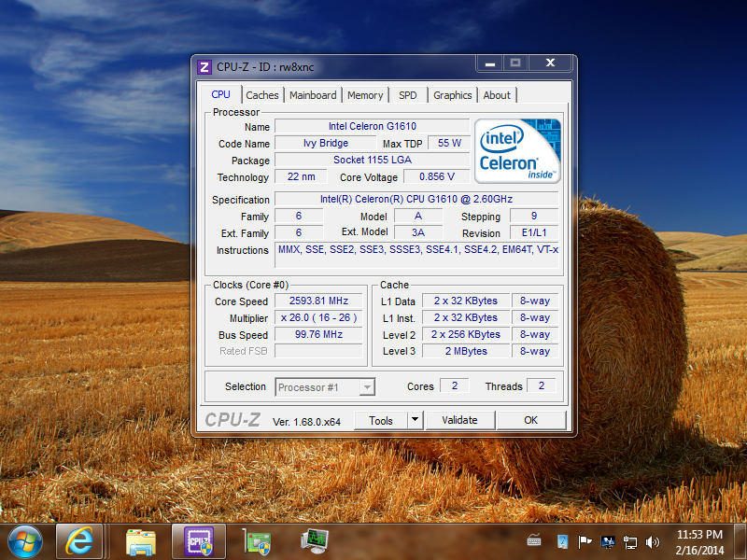Click the CPU-Z app icon in title bar
The image size is (747, 560).
click(204, 66)
